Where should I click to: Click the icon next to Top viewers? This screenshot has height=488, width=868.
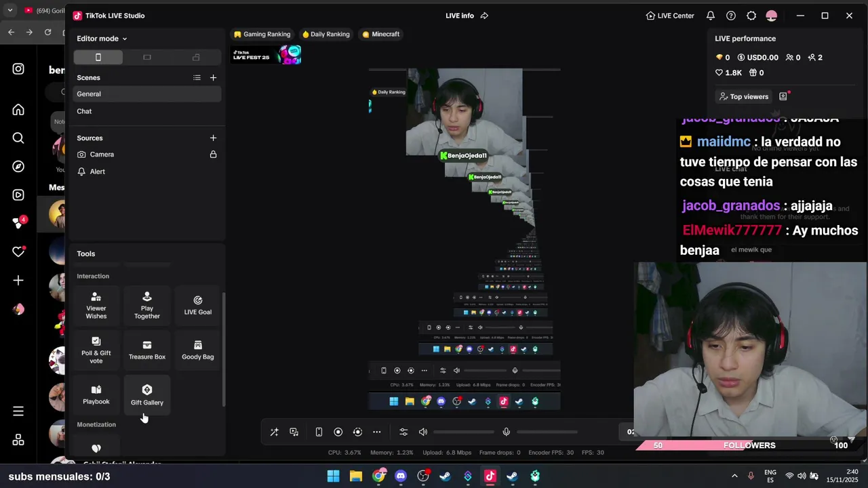(x=783, y=96)
